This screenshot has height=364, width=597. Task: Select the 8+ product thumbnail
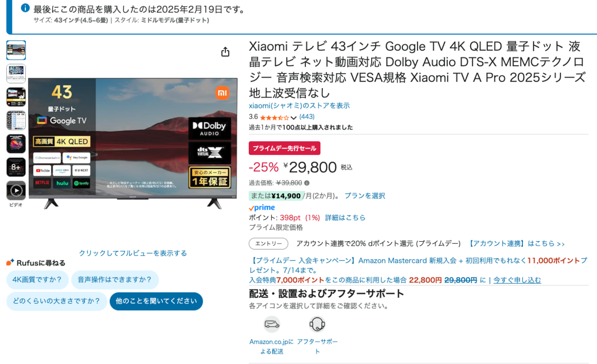click(16, 167)
